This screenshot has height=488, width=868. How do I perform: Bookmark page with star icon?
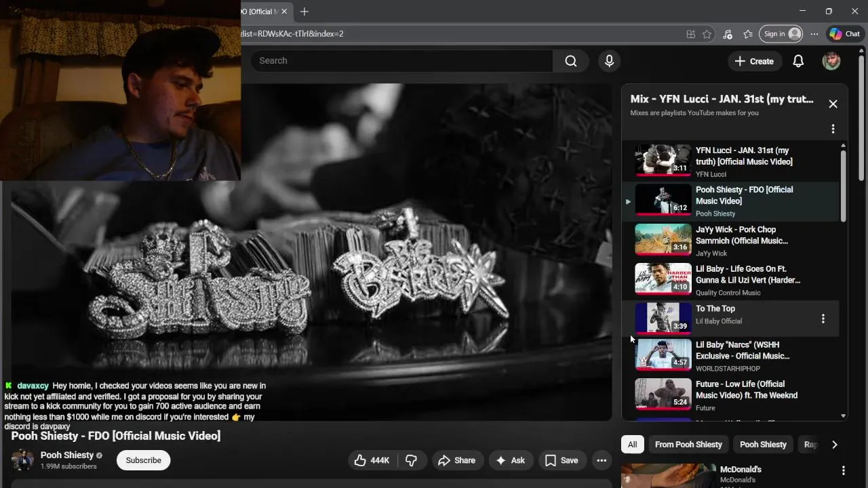[x=707, y=34]
